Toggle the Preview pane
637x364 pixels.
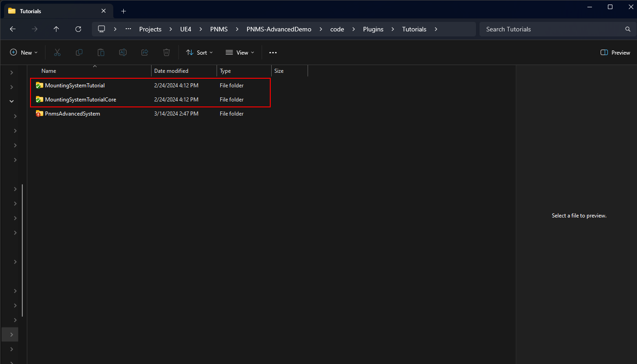click(x=615, y=53)
